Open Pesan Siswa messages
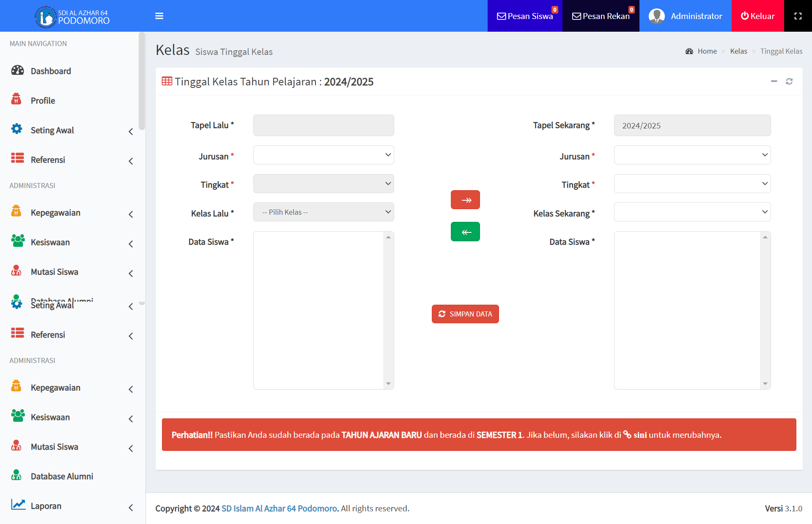This screenshot has height=524, width=812. coord(525,16)
